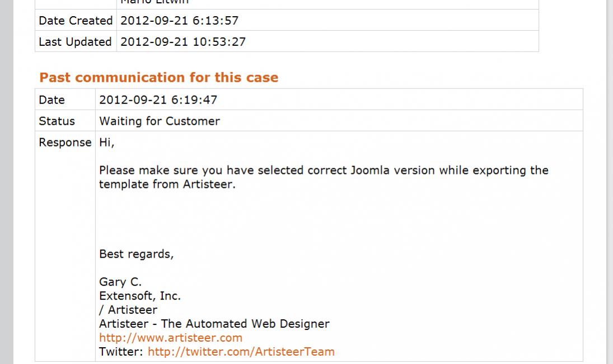Click the Status label cell

point(65,121)
